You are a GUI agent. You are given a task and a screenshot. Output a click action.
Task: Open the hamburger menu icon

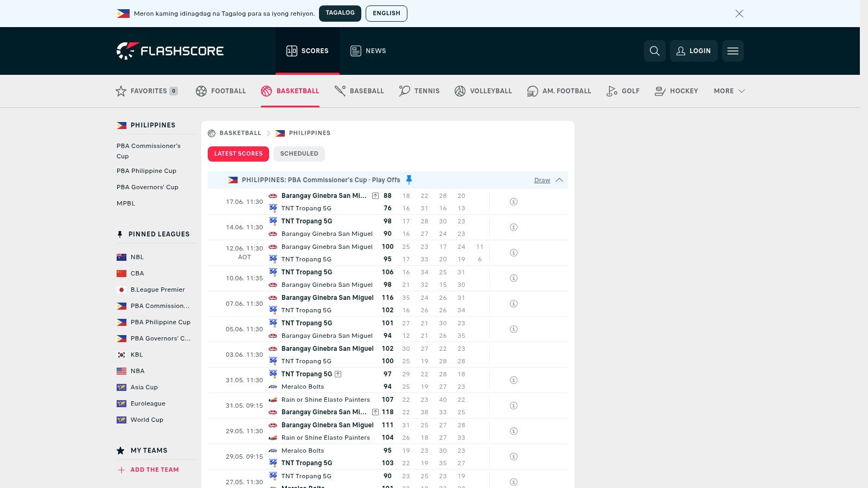733,51
